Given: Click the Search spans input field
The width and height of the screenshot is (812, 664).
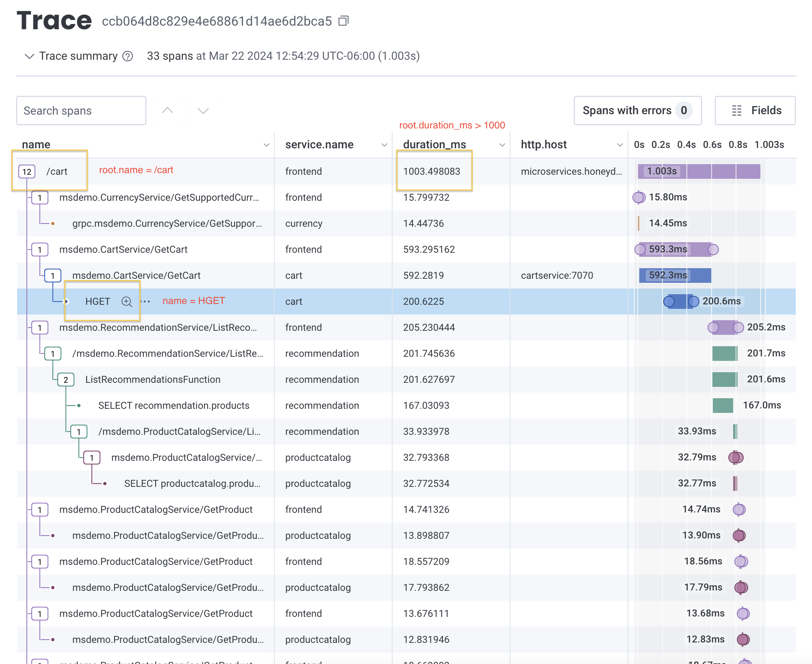Looking at the screenshot, I should coord(81,111).
